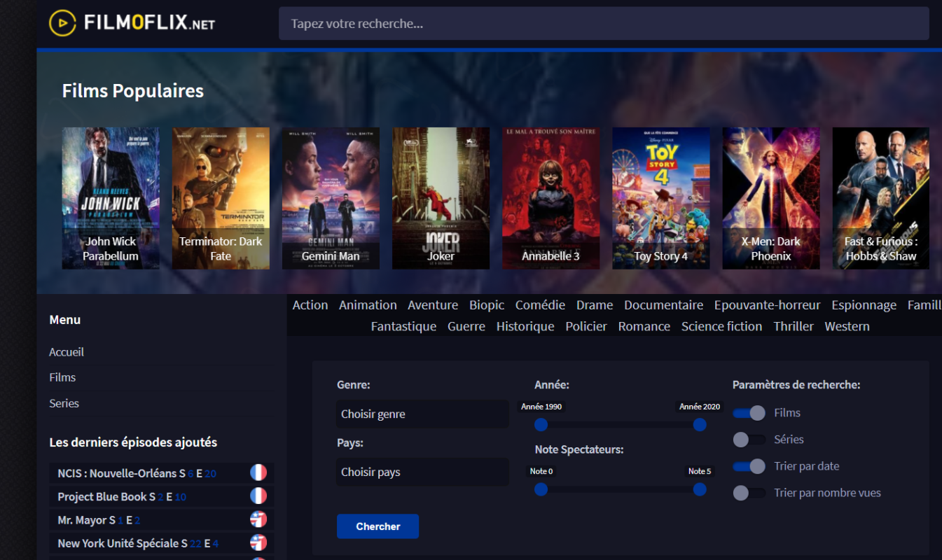Open the X-Men: Dark Phoenix poster

pyautogui.click(x=771, y=198)
